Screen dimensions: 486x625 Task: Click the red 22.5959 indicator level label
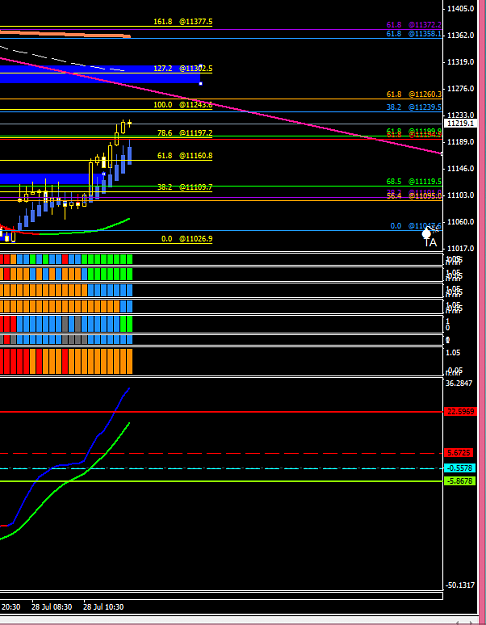pos(460,412)
